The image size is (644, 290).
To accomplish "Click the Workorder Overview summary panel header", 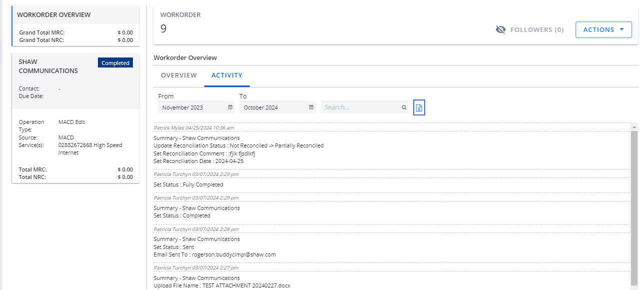I will (54, 15).
